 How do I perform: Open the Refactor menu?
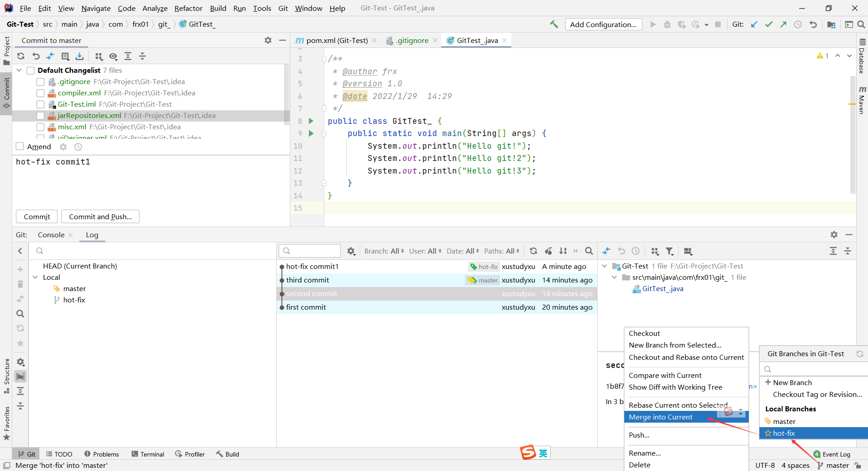189,8
